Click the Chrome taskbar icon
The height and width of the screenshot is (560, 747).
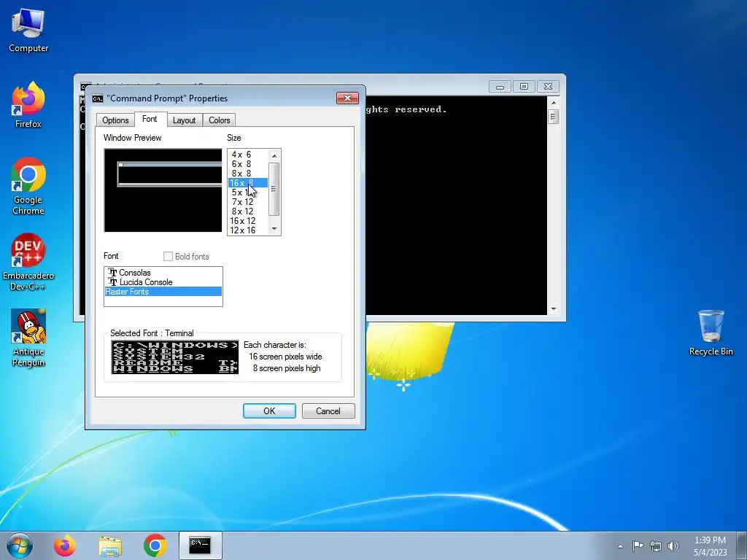[x=155, y=545]
